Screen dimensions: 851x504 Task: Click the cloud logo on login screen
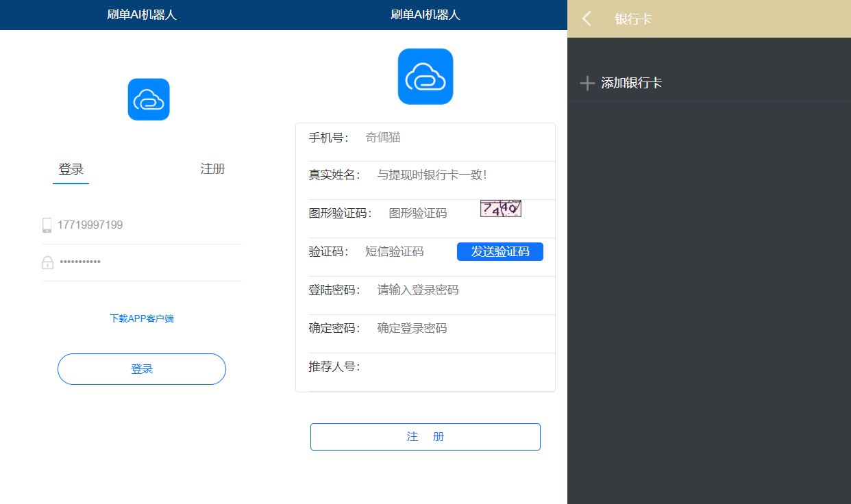(x=149, y=99)
